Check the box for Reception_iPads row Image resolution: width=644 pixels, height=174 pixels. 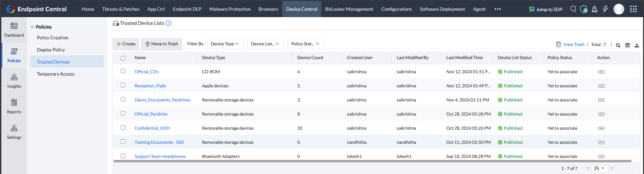[x=123, y=85]
